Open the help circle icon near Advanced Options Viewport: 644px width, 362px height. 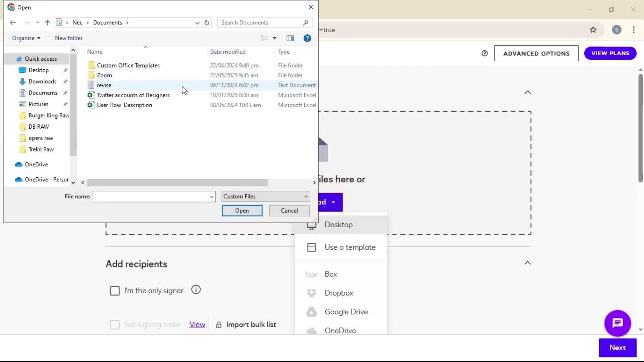485,53
